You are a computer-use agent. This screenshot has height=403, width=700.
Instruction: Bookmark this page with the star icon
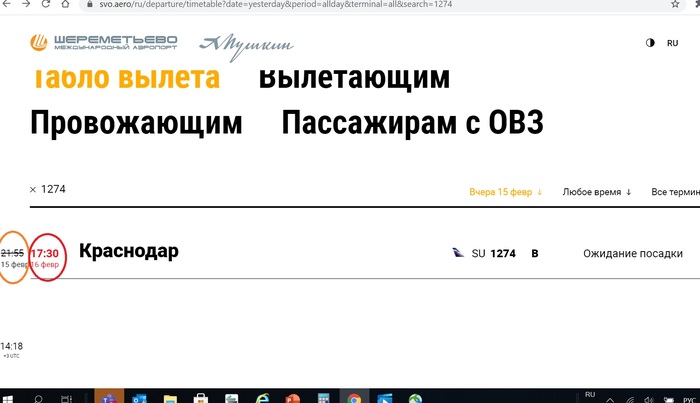point(675,4)
